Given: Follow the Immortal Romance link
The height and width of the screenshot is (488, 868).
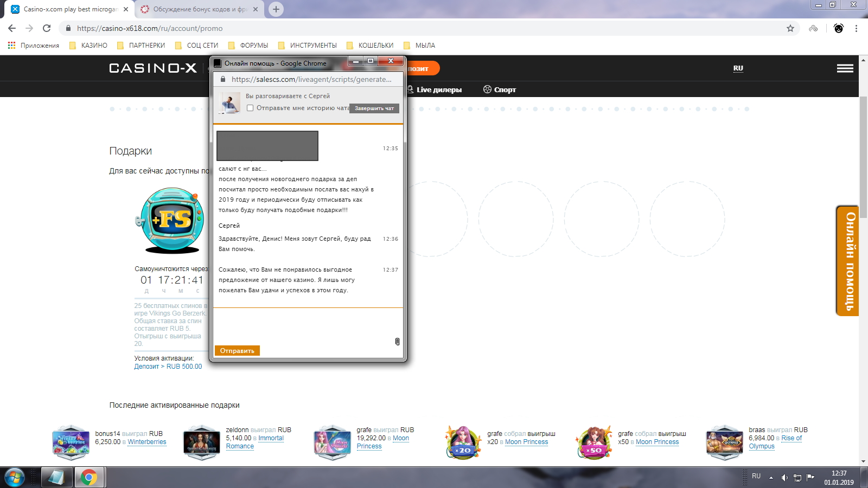Looking at the screenshot, I should pyautogui.click(x=271, y=438).
